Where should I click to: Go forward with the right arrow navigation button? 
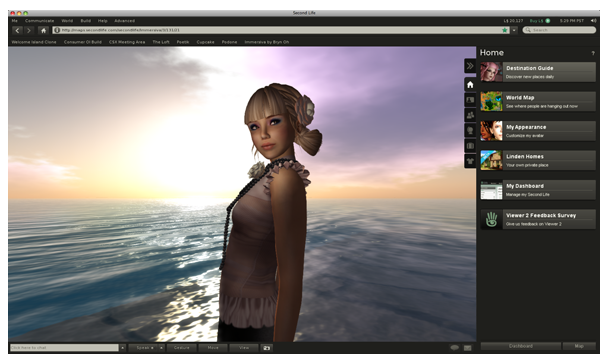point(29,30)
